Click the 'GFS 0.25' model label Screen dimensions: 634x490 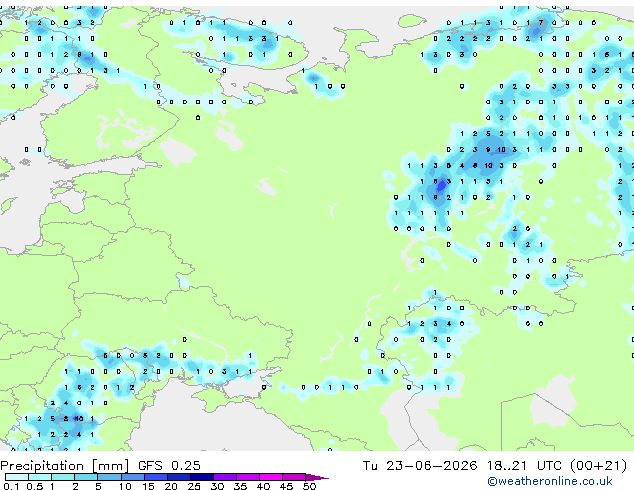169,465
